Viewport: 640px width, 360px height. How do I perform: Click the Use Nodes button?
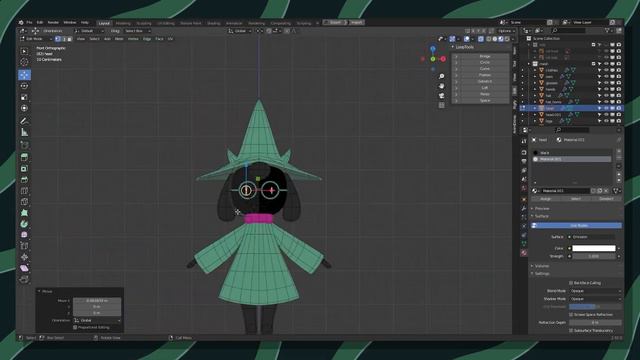click(577, 225)
